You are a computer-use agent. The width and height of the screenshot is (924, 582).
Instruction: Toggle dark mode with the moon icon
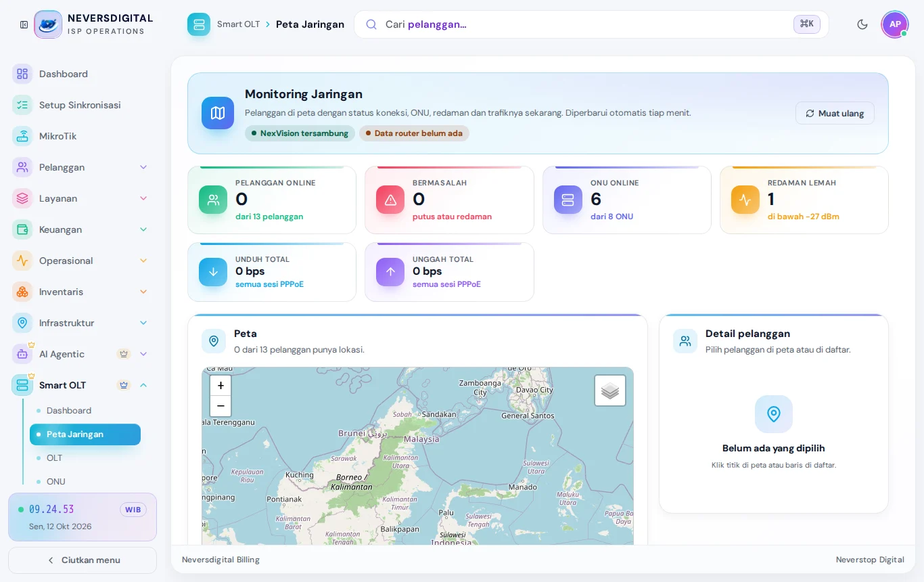point(862,24)
